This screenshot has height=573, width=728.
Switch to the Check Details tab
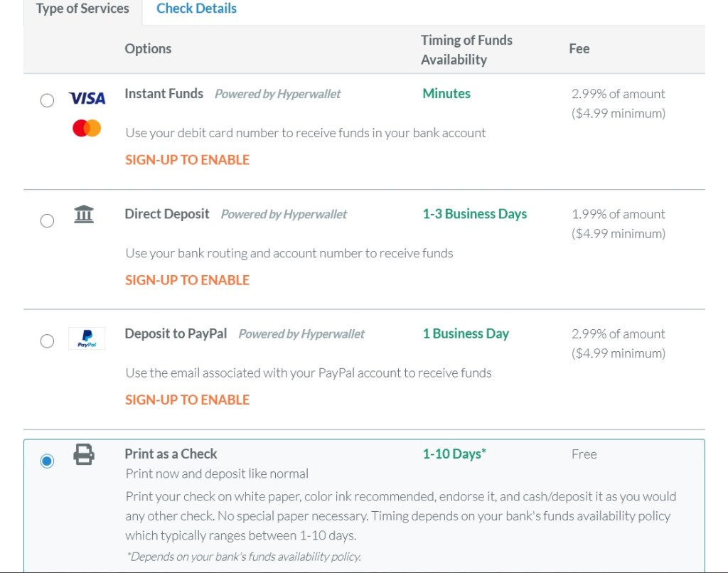click(196, 9)
